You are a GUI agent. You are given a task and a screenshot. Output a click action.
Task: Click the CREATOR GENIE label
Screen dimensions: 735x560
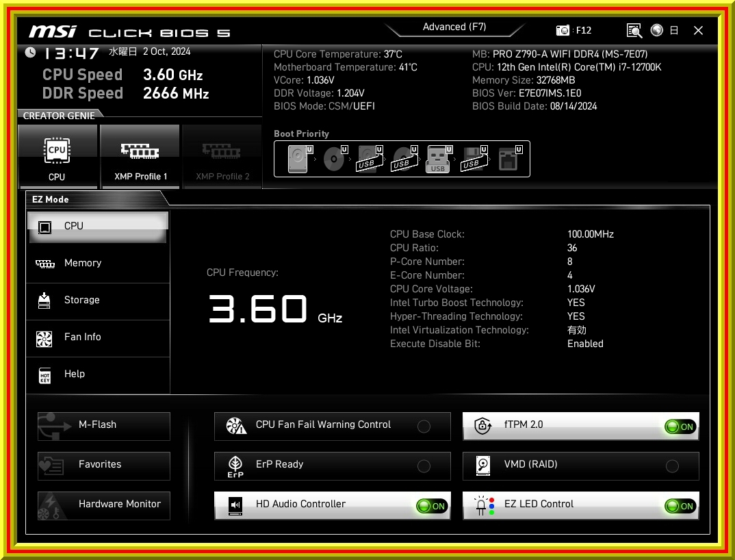tap(59, 116)
